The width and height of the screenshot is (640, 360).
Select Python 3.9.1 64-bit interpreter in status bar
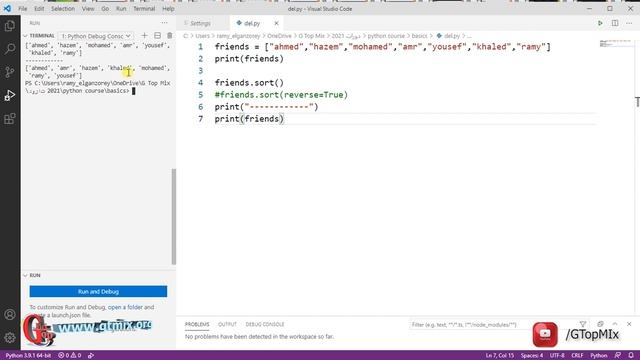click(x=28, y=356)
